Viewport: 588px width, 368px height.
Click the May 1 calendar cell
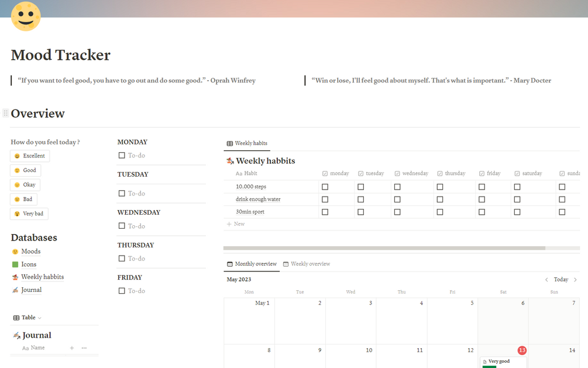[x=249, y=321]
